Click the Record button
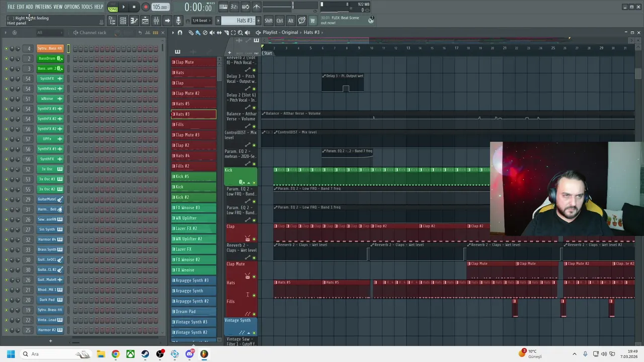The height and width of the screenshot is (362, 644). (x=145, y=7)
